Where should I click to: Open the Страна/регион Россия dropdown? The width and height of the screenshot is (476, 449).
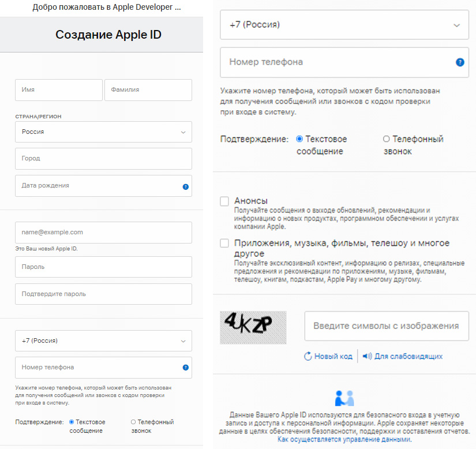pos(103,132)
